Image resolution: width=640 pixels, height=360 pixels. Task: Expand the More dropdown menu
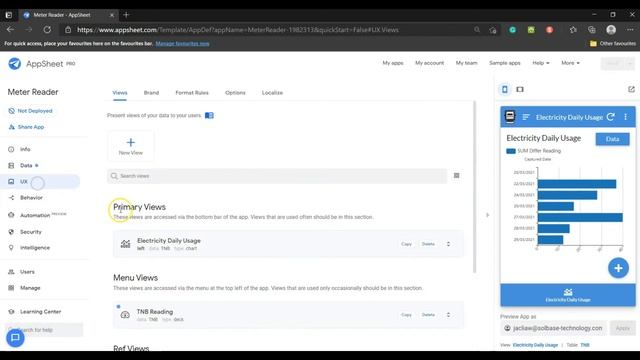570,63
